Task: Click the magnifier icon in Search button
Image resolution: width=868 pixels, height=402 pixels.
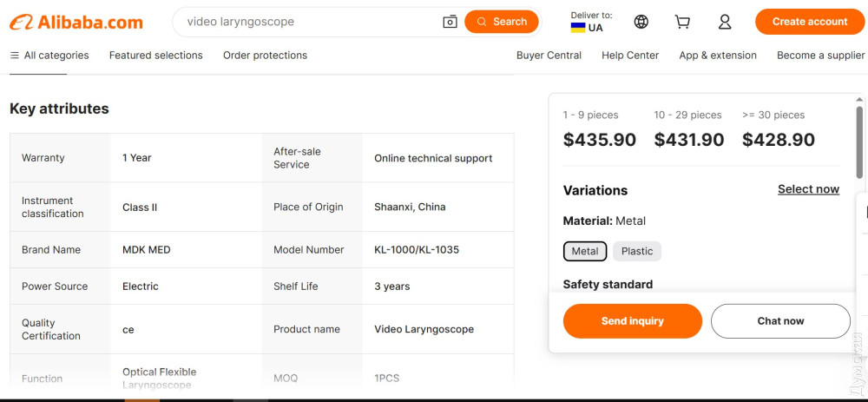Action: (x=481, y=22)
